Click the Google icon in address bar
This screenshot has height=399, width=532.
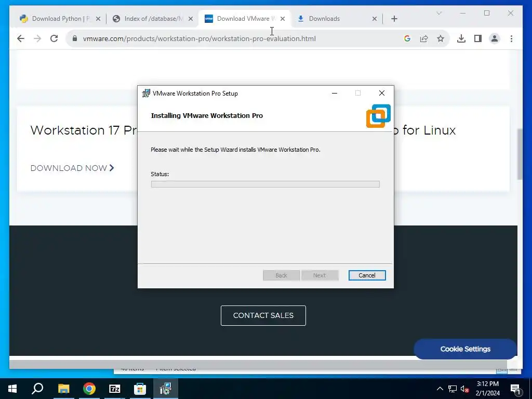(x=407, y=38)
